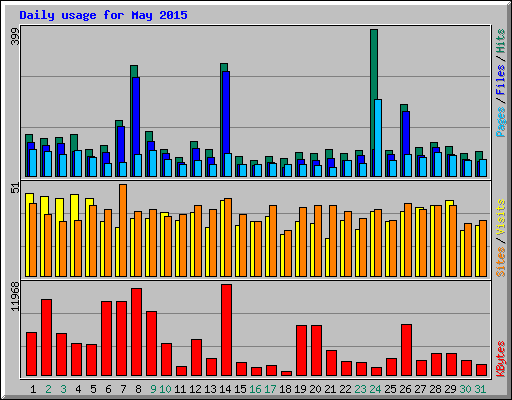The image size is (512, 400).
Task: Click the red KBytes legend label
Action: (x=501, y=359)
